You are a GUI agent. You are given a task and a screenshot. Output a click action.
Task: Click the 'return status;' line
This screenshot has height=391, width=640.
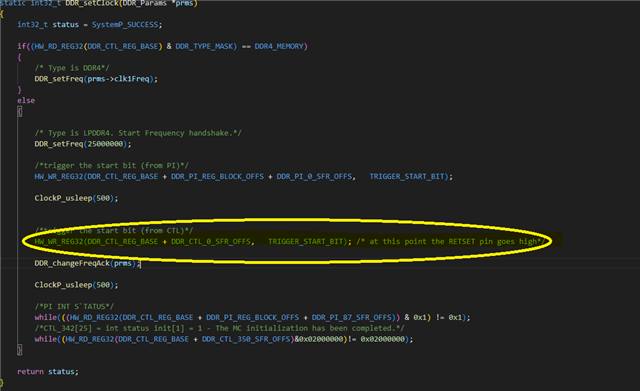pos(48,371)
